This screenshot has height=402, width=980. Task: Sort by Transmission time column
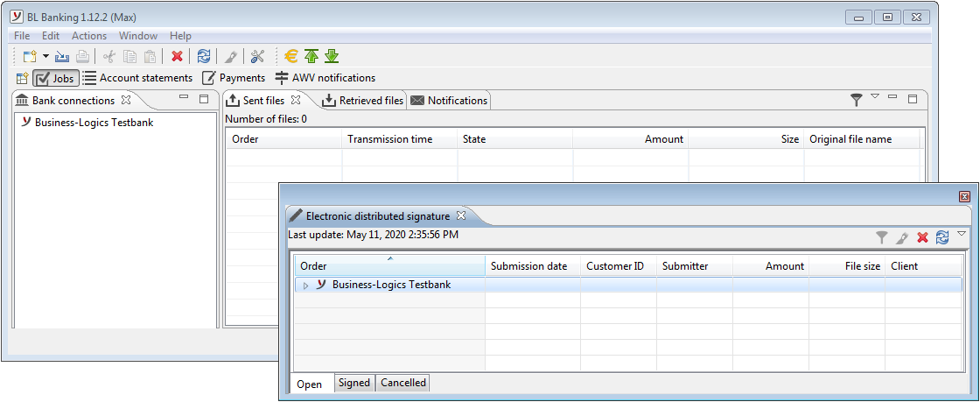tap(400, 139)
